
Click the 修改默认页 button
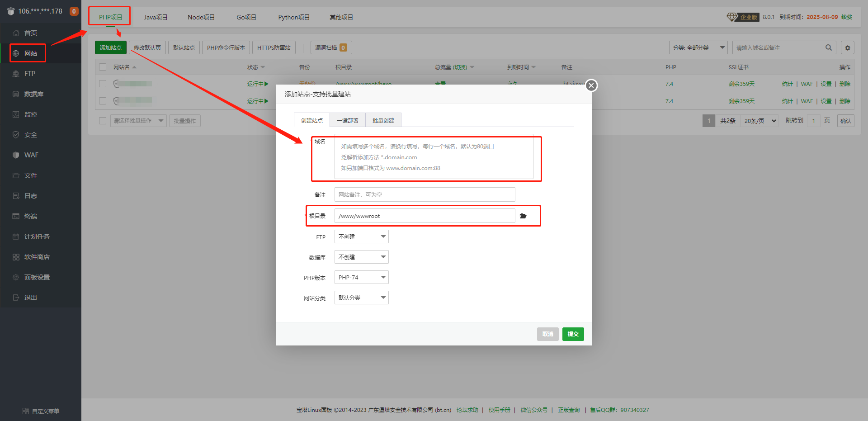pos(147,47)
